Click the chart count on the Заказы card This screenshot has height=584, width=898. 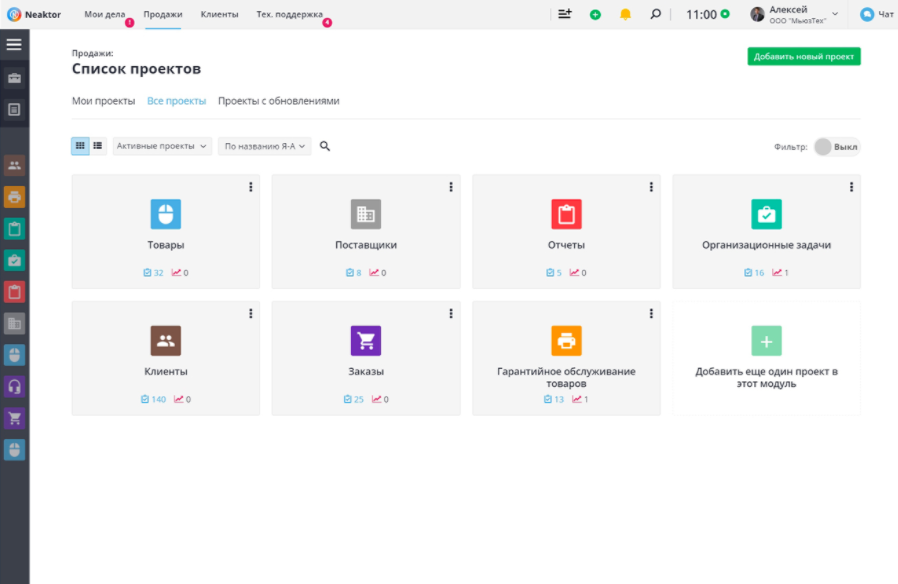pos(380,399)
